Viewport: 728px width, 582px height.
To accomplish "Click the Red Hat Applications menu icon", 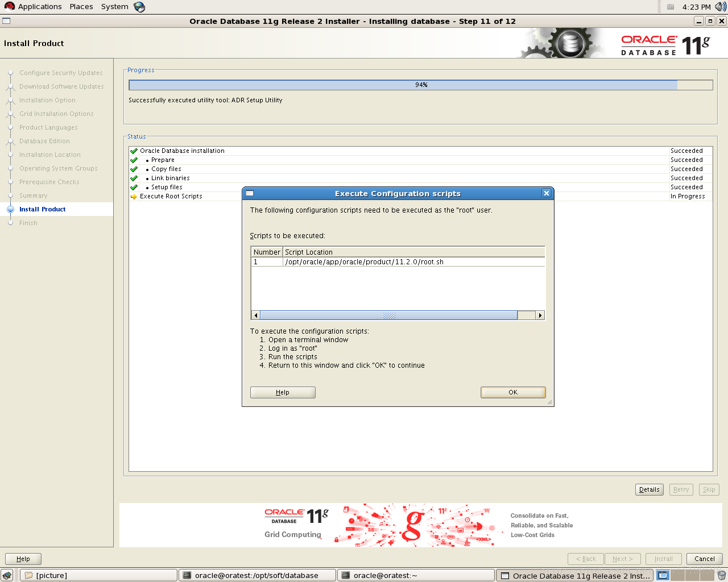I will pos(9,6).
